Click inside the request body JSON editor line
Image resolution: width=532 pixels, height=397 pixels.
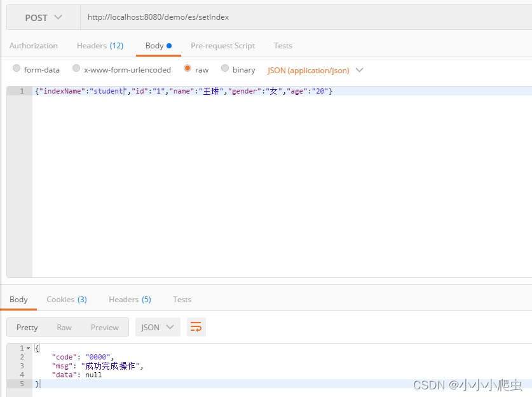[282, 91]
